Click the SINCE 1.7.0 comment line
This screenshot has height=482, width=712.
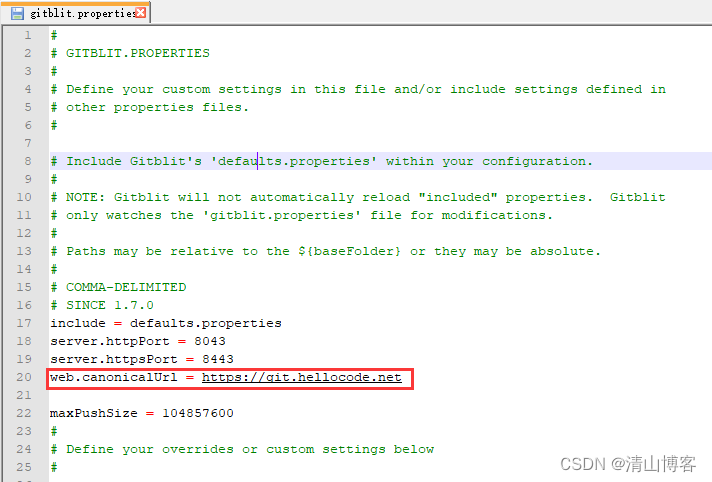[x=110, y=305]
